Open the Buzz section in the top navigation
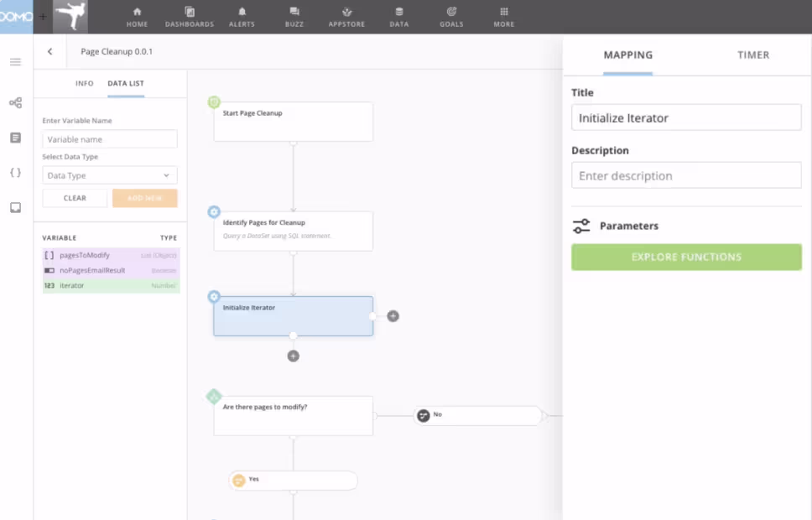 [294, 17]
